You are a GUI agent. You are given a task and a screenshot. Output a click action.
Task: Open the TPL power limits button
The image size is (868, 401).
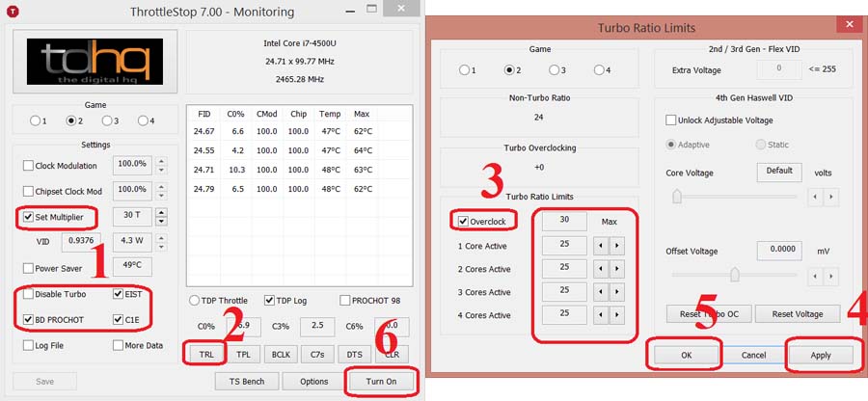[244, 354]
